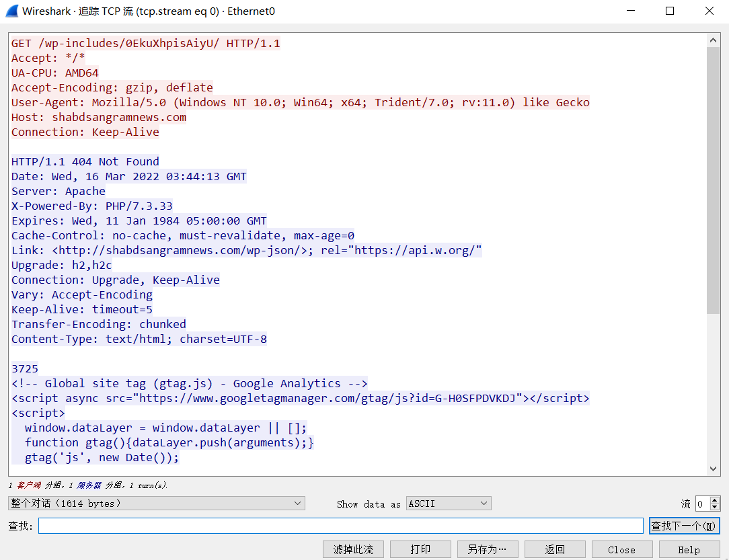Minimize the Follow TCP Stream window
This screenshot has width=729, height=560.
pyautogui.click(x=631, y=11)
